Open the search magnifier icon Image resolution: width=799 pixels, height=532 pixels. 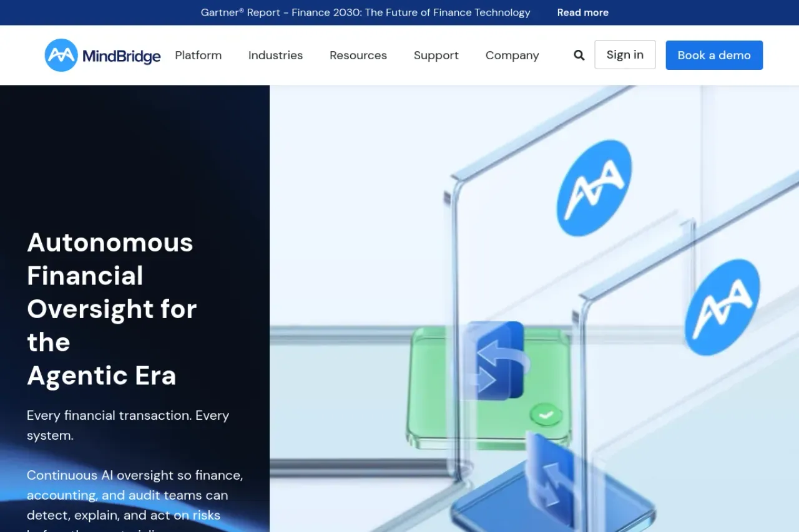pos(579,56)
